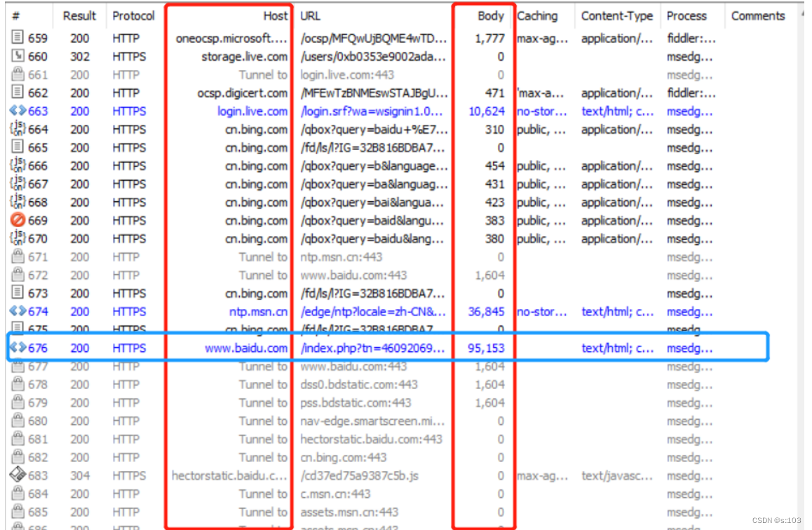Select host storage.live.com in row 660
The height and width of the screenshot is (530, 812).
tap(244, 56)
